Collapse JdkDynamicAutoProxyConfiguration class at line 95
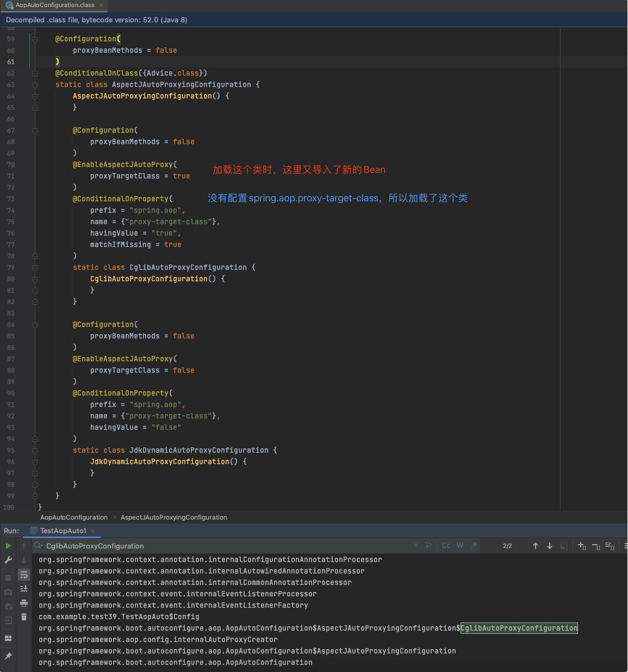This screenshot has height=672, width=628. click(35, 451)
